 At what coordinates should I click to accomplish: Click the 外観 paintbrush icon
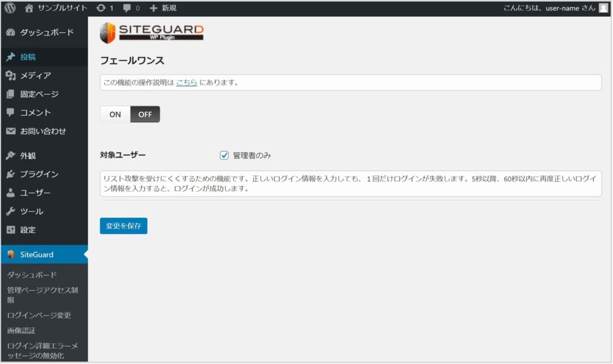point(11,156)
